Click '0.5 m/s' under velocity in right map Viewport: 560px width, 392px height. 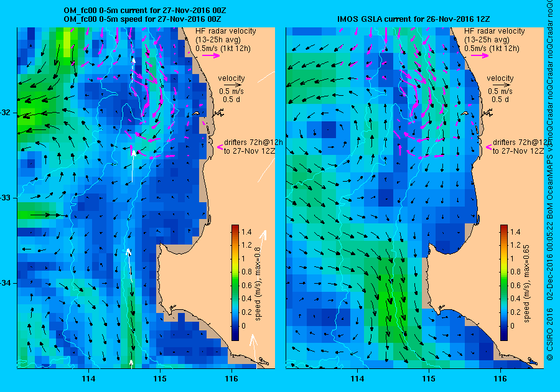[x=500, y=91]
